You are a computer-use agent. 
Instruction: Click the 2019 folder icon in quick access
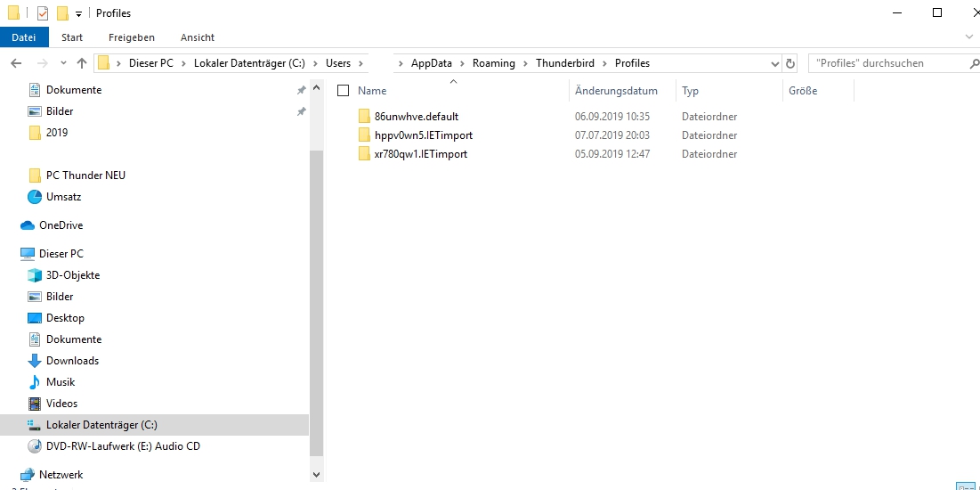(x=35, y=133)
